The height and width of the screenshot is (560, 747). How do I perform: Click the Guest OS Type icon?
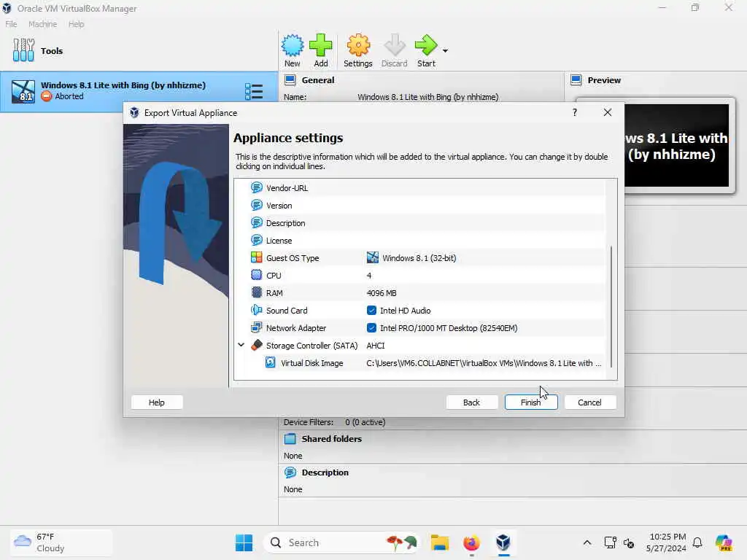(256, 257)
